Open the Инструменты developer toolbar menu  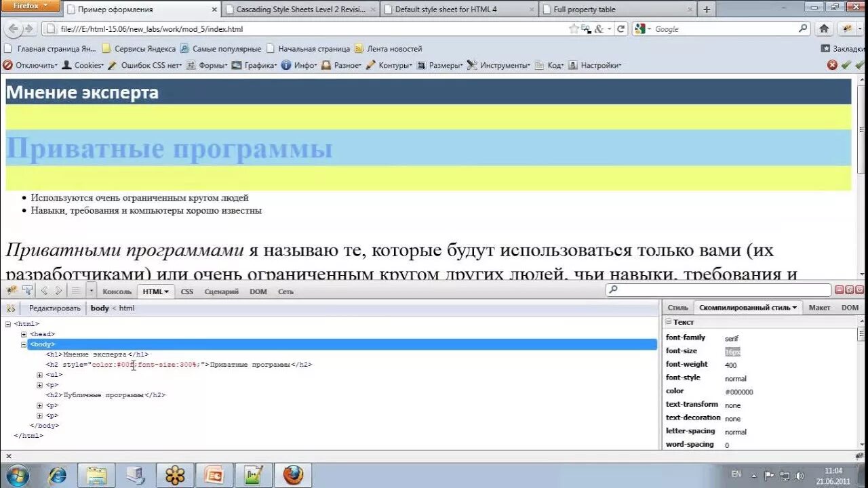coord(501,64)
